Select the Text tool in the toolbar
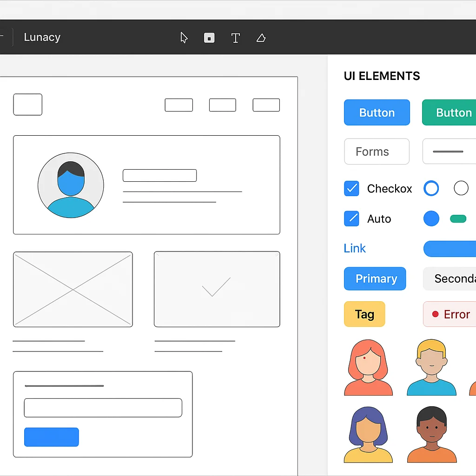The width and height of the screenshot is (476, 476). 236,38
